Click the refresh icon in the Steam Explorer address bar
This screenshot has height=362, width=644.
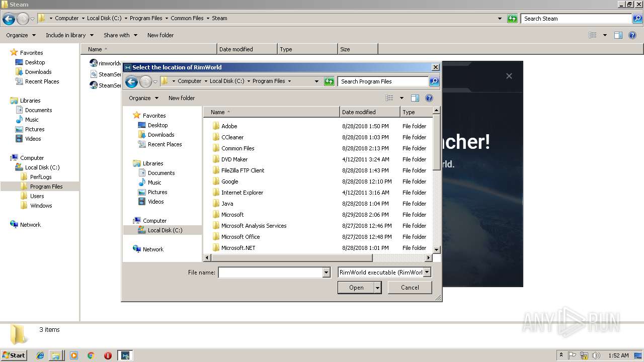(x=512, y=19)
